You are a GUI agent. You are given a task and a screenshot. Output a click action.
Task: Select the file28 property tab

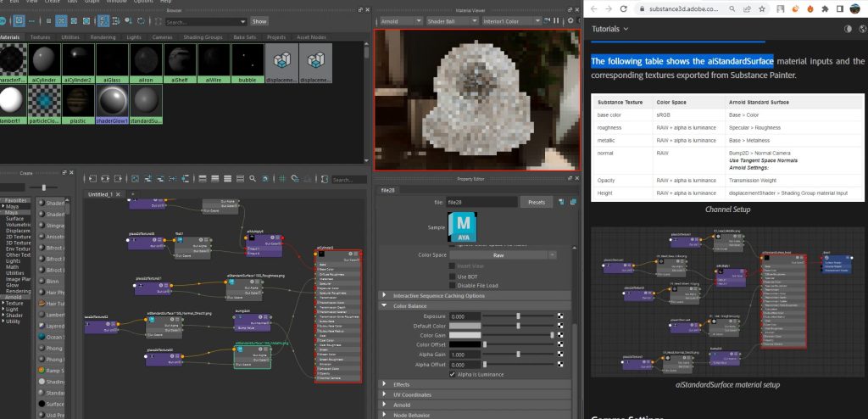coord(387,190)
